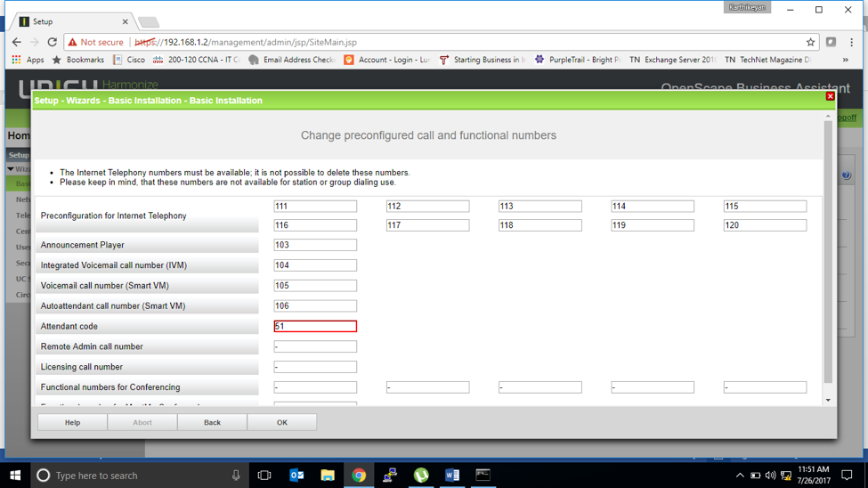Open the Apps shortcut in bookmarks bar

pyautogui.click(x=28, y=60)
